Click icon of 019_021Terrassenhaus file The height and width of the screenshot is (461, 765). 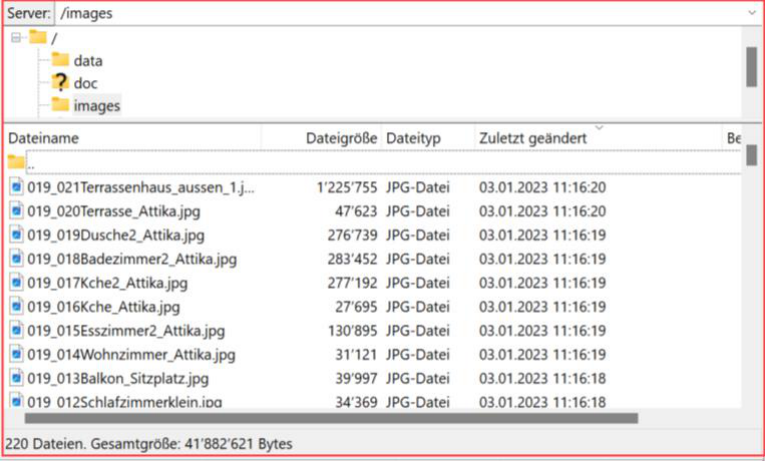point(17,186)
